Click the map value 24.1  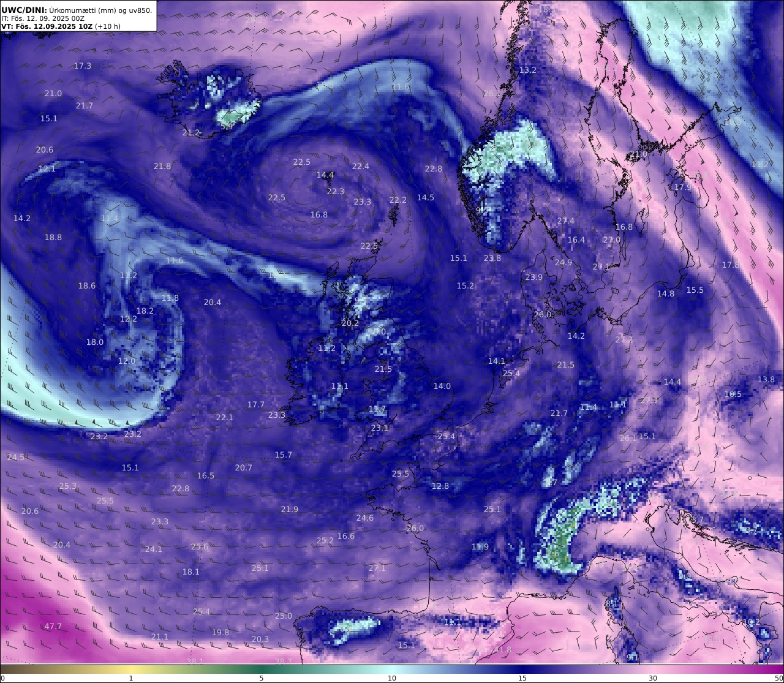point(154,549)
